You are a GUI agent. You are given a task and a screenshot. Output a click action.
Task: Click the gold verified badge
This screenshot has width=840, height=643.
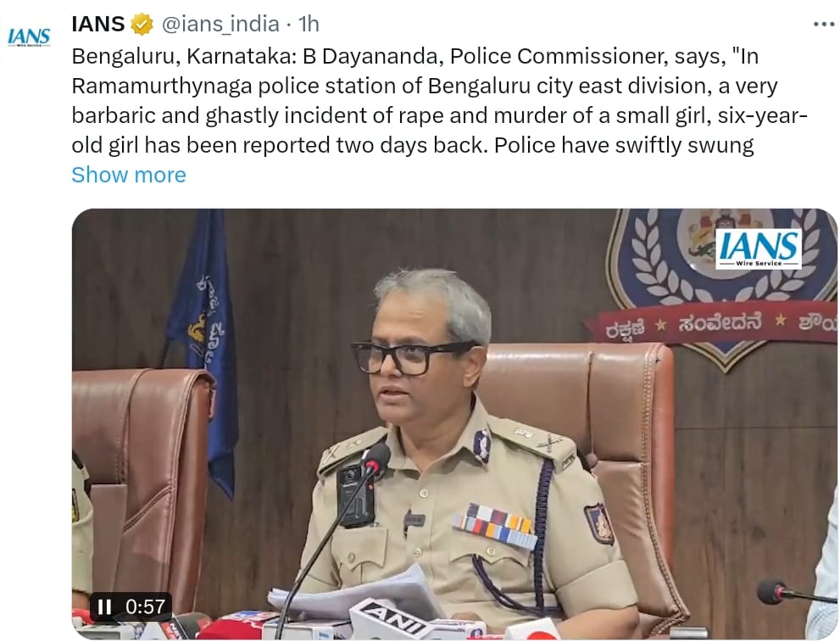(x=142, y=25)
